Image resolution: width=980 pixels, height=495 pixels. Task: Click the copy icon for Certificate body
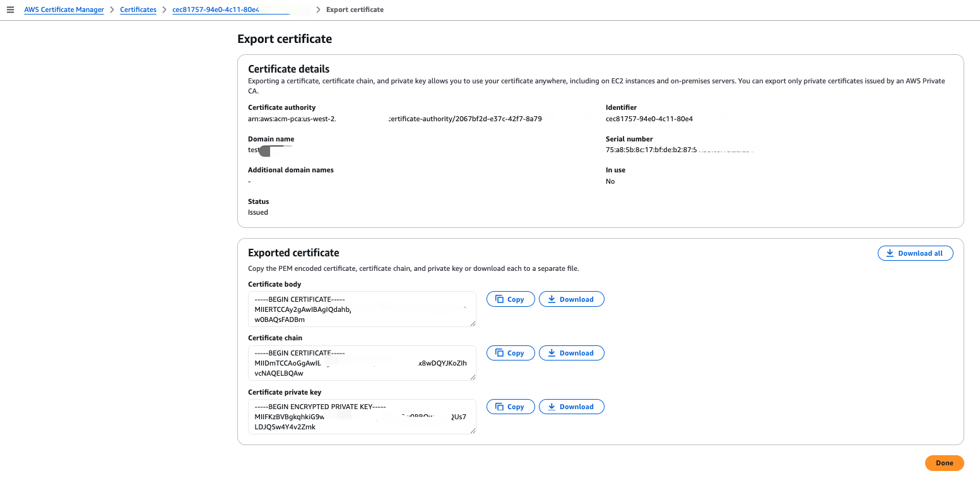tap(500, 299)
